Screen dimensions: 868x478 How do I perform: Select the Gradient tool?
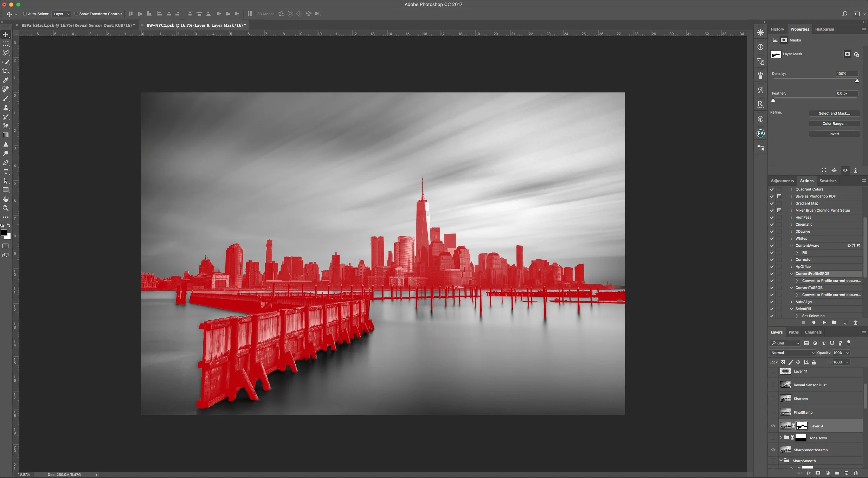(6, 135)
